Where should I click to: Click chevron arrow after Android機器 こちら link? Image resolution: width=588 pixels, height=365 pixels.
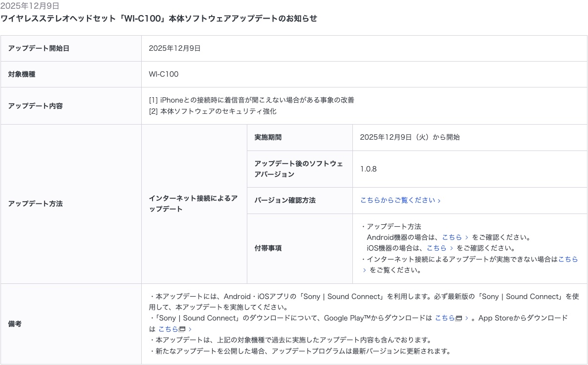click(x=467, y=237)
